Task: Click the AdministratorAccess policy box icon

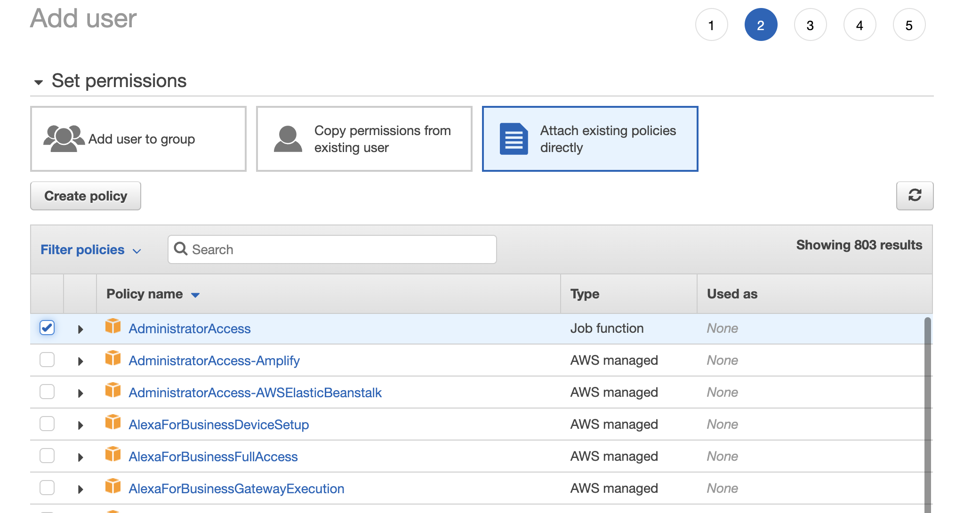Action: pyautogui.click(x=113, y=326)
